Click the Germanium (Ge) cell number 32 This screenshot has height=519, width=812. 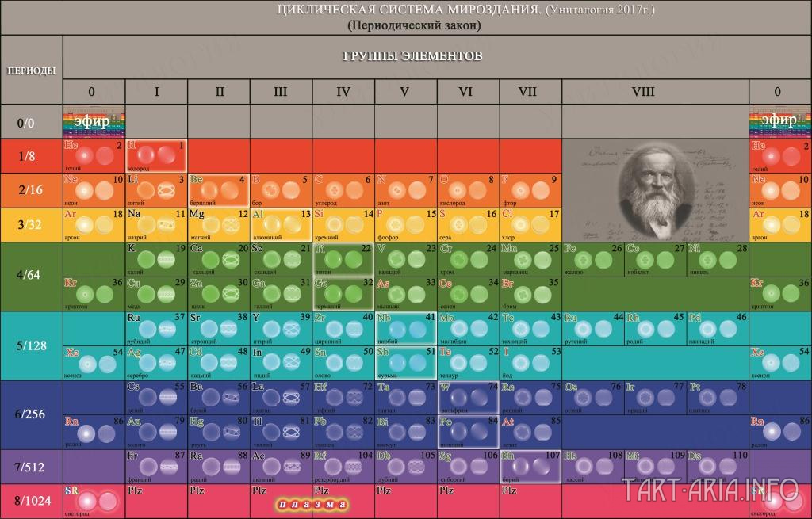pyautogui.click(x=343, y=293)
